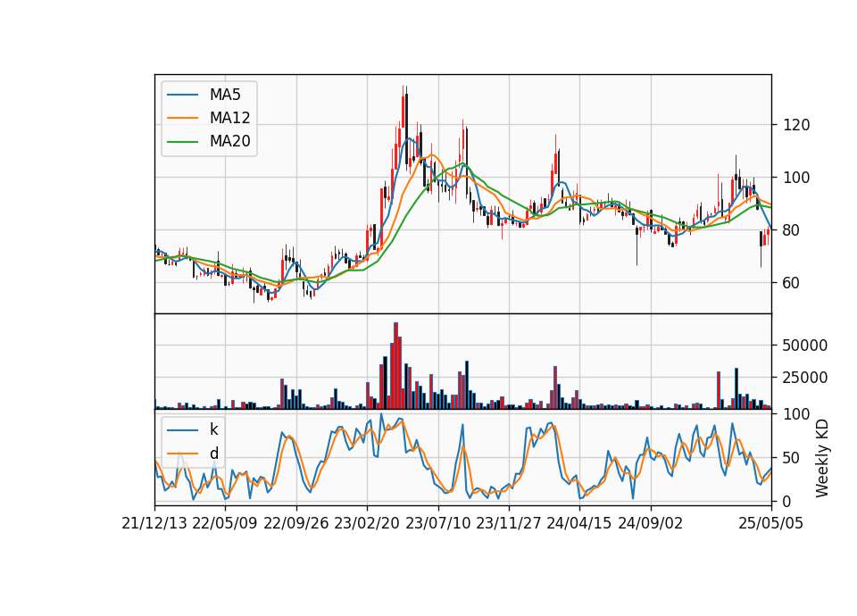Click the 23/07/10 date tick label
857x616 pixels.
437,523
